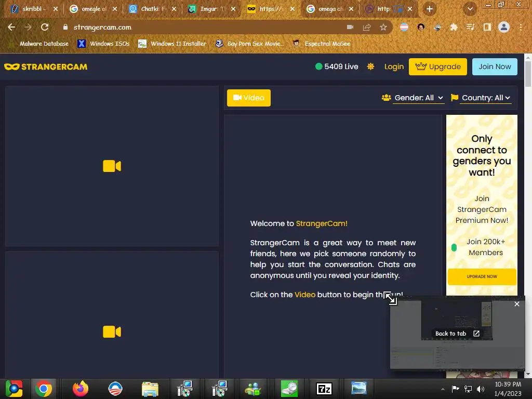Reload the page
Screen dimensions: 532x399
pos(45,27)
